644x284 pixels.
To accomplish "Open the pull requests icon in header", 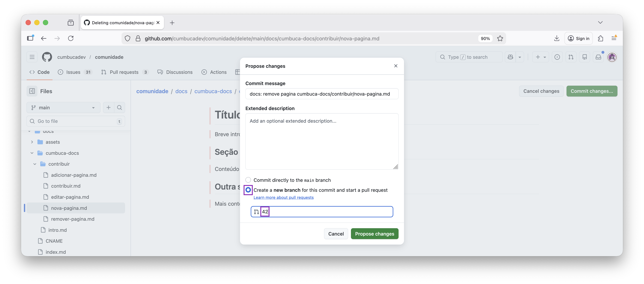I will (571, 57).
